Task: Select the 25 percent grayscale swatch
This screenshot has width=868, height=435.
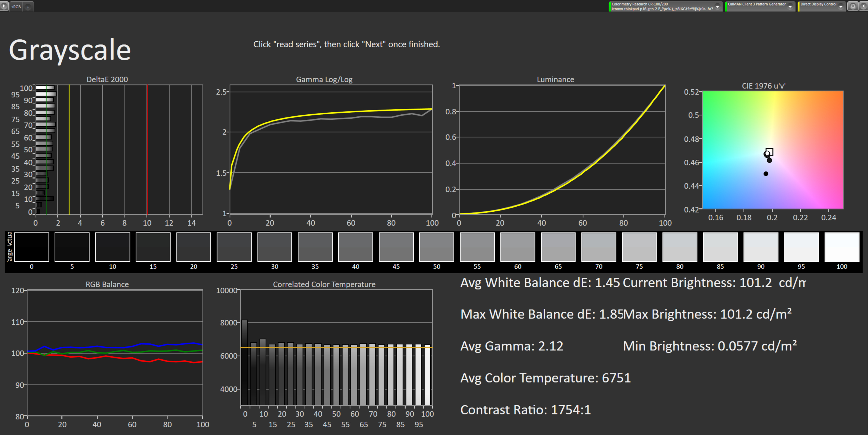Action: 234,247
